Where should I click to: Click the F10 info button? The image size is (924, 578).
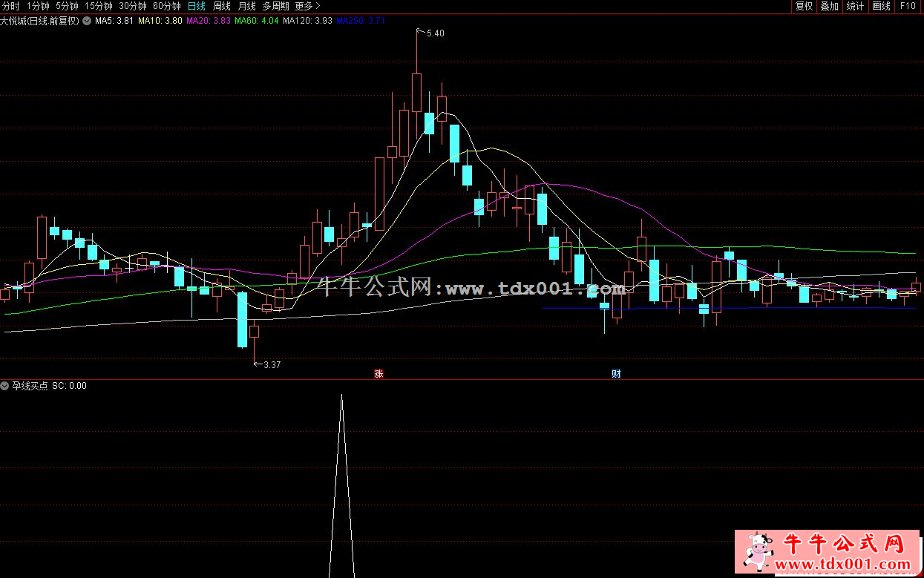click(x=907, y=6)
